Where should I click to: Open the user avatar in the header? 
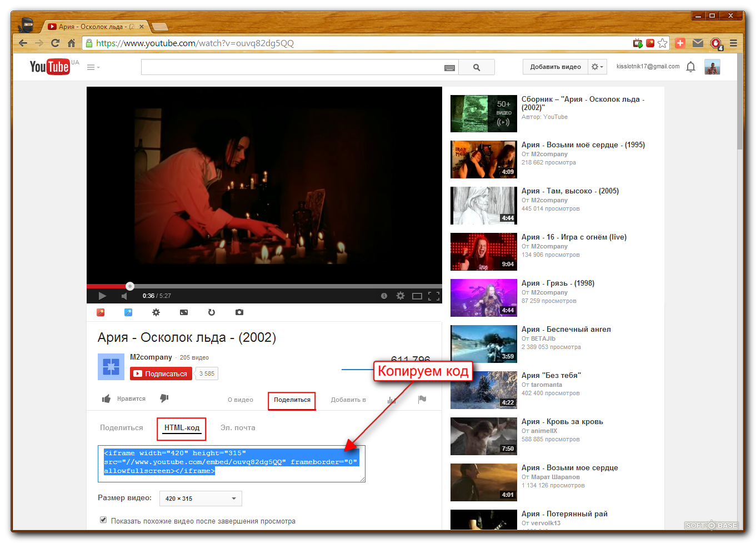coord(712,67)
